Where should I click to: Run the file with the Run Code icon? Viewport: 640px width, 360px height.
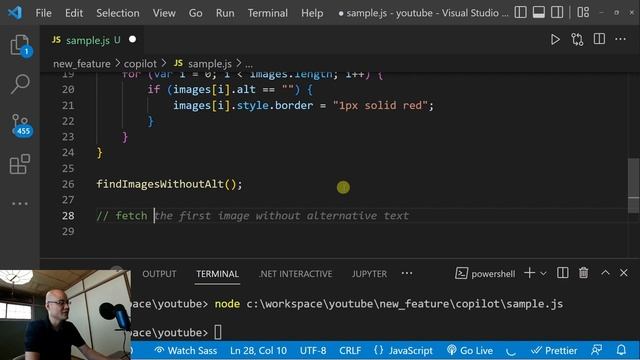tap(555, 40)
